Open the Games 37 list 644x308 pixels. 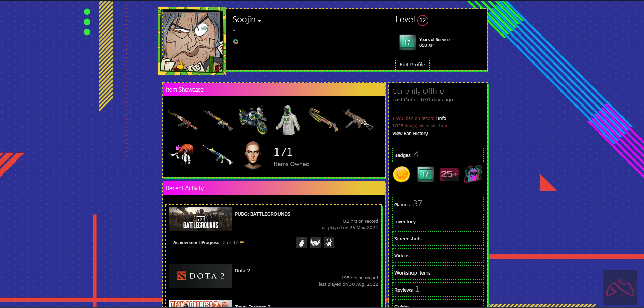pos(408,204)
